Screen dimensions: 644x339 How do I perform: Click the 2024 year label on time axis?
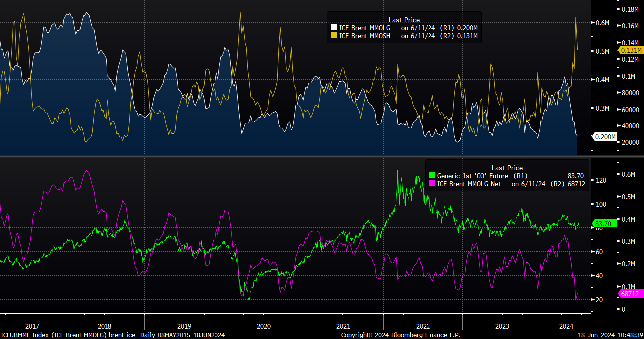[566, 326]
